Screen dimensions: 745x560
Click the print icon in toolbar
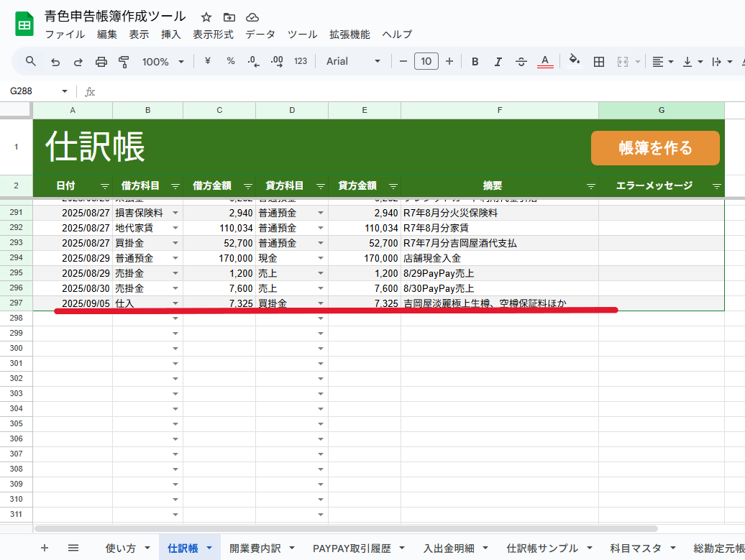101,62
